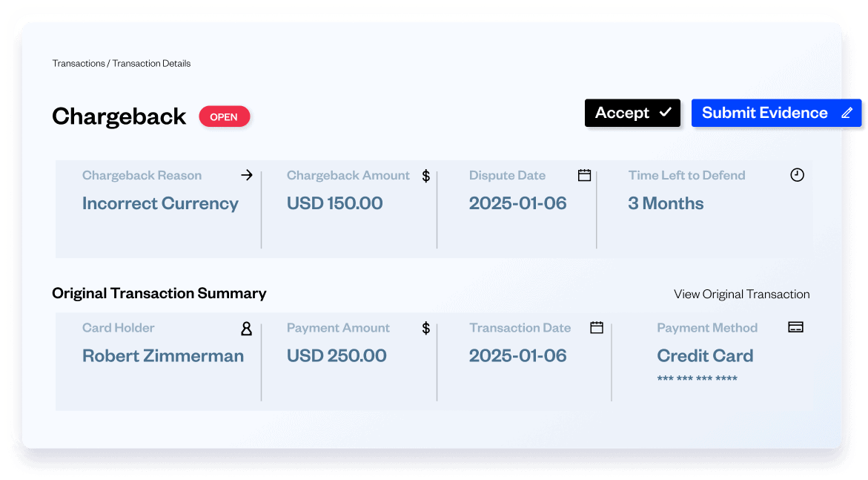The width and height of the screenshot is (868, 480).
Task: Open Submit Evidence for this chargeback
Action: [776, 113]
